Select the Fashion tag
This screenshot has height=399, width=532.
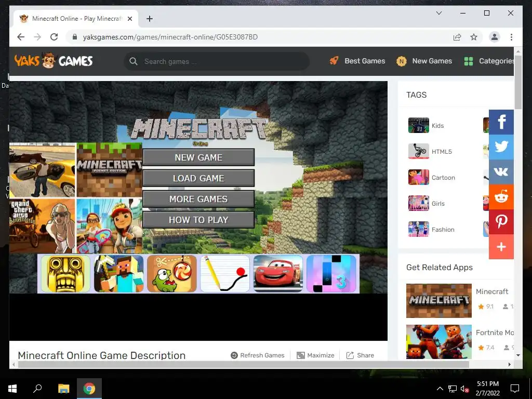pyautogui.click(x=431, y=229)
